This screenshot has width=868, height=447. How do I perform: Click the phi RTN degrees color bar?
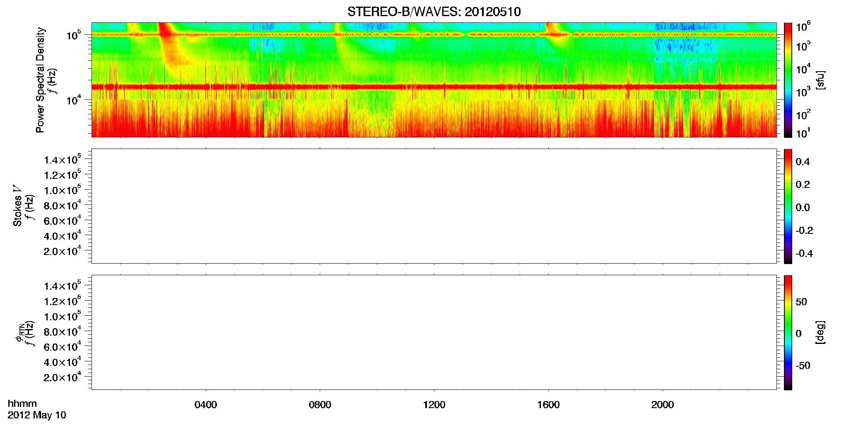(x=788, y=332)
